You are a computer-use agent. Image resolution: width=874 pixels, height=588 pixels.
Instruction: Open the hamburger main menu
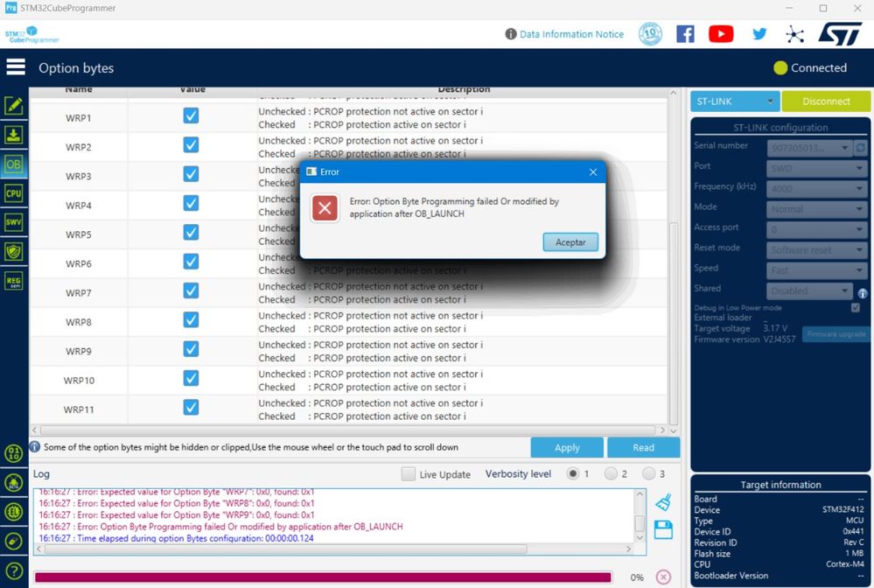16,66
